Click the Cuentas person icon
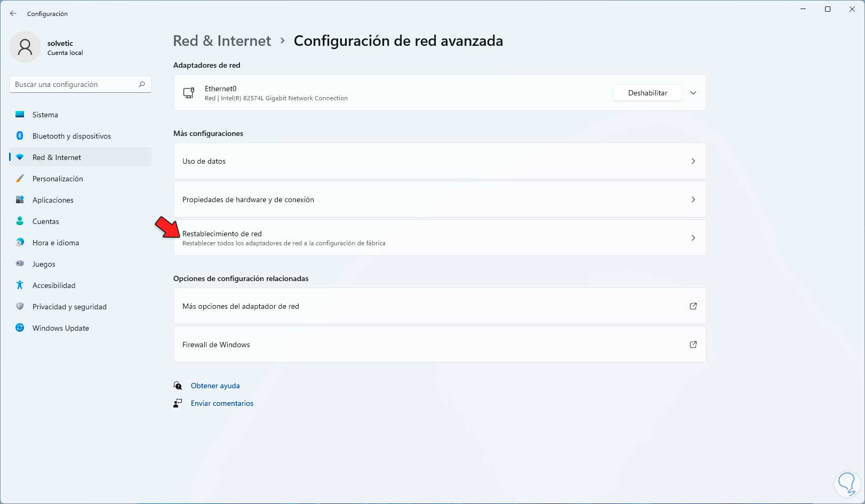The height and width of the screenshot is (504, 865). pos(20,221)
